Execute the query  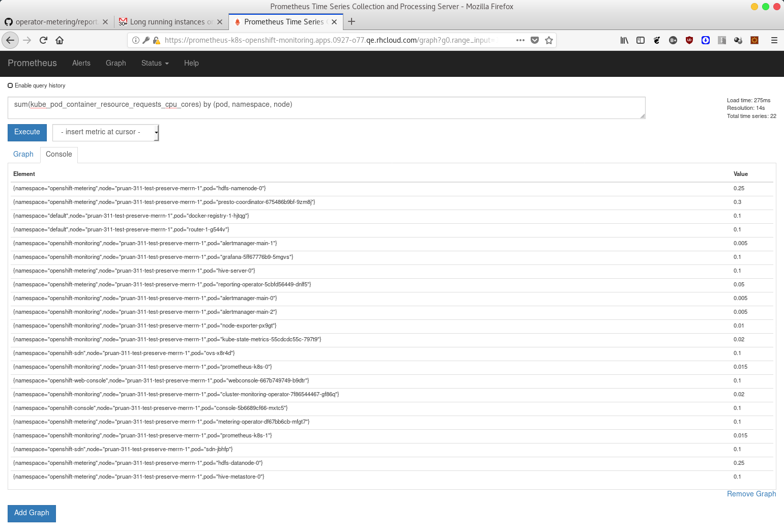tap(27, 132)
